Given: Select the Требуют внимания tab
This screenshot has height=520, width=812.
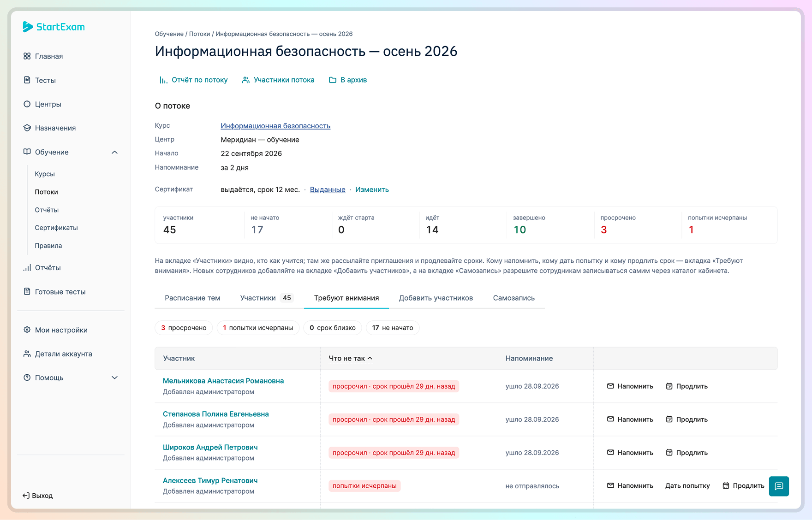Looking at the screenshot, I should point(346,298).
